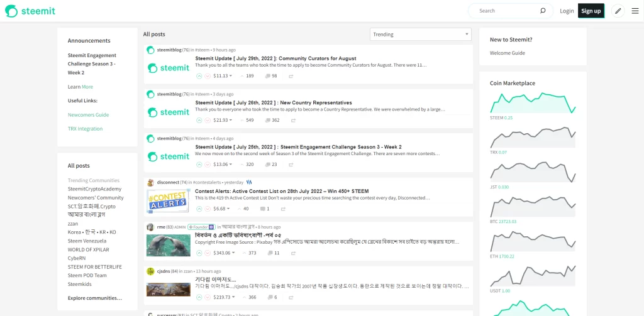Click the Sign up button

(x=591, y=11)
